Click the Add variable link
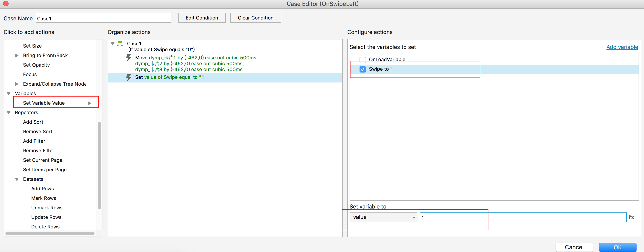Viewport: 644px width, 252px height. [622, 47]
